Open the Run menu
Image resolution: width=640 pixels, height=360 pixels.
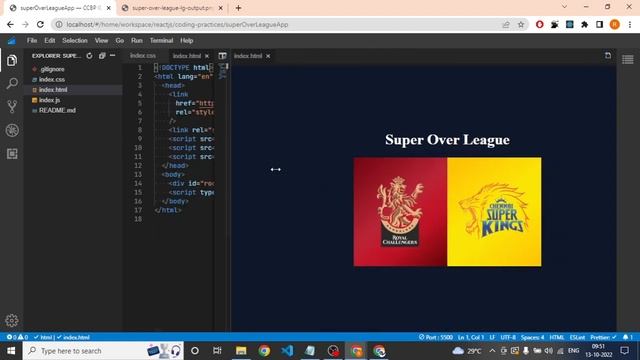pos(137,40)
